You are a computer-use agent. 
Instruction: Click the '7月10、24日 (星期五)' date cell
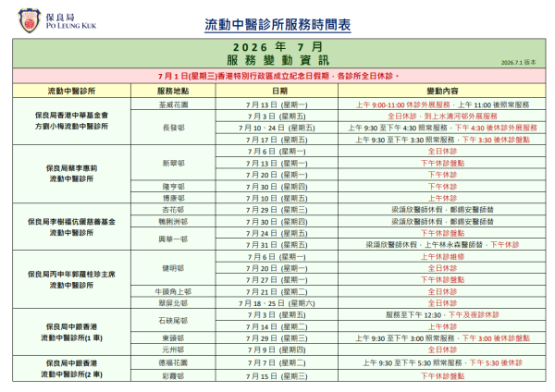pyautogui.click(x=277, y=128)
